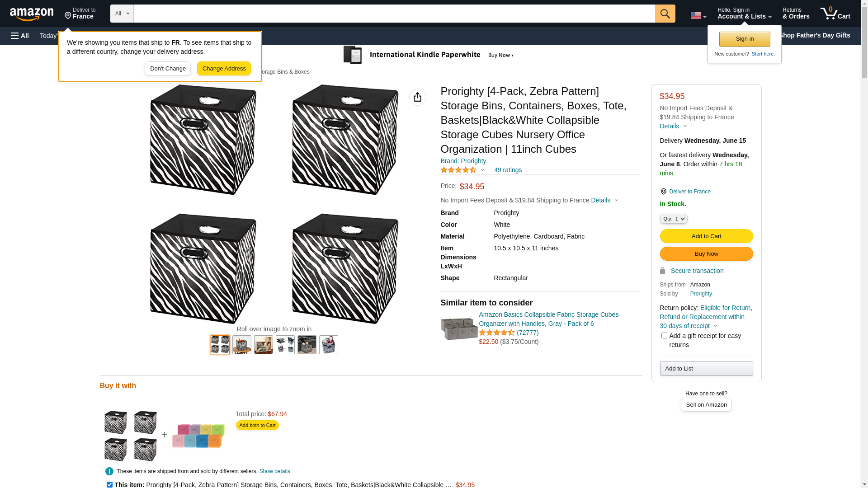
Task: Click the Deliver to France location icon
Action: tap(663, 192)
